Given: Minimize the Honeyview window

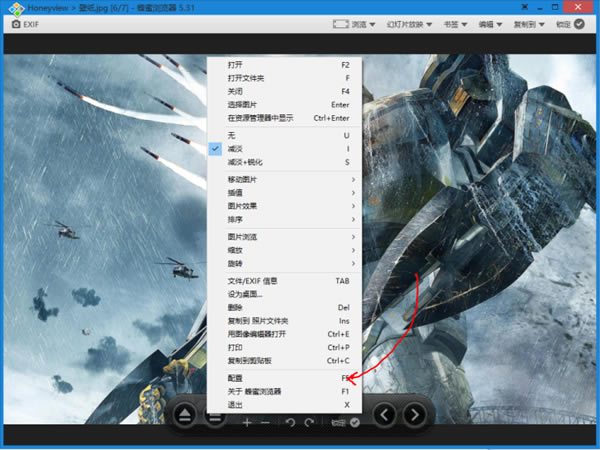Looking at the screenshot, I should (540, 7).
